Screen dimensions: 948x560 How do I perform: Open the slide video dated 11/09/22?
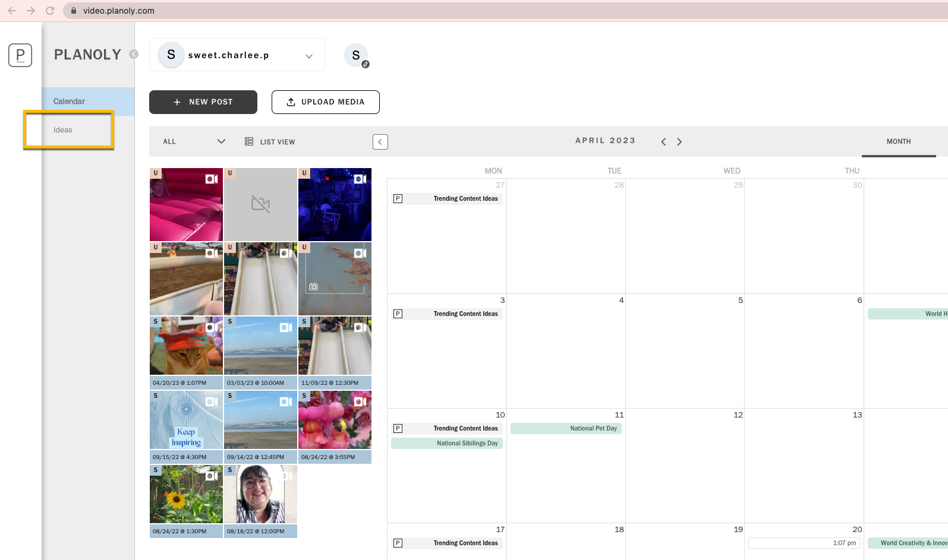pyautogui.click(x=335, y=346)
